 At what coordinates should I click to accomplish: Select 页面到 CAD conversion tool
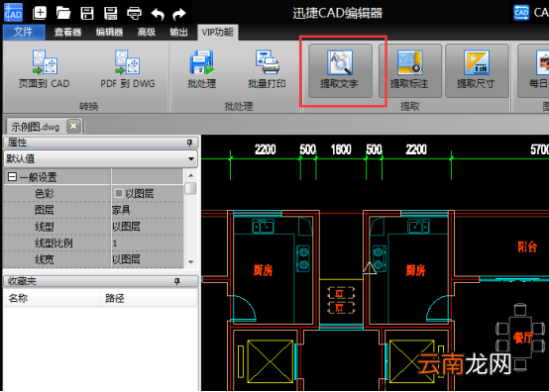[x=45, y=69]
